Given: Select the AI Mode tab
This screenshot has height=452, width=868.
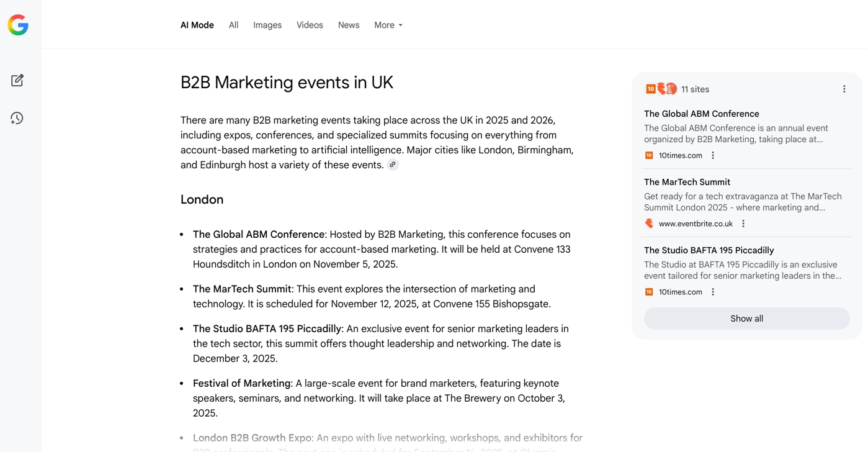Looking at the screenshot, I should [197, 25].
